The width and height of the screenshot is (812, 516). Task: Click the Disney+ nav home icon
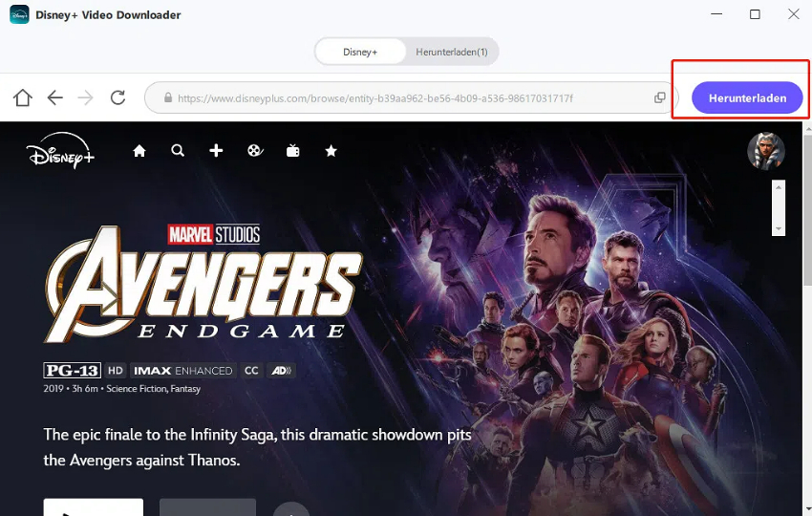point(139,151)
